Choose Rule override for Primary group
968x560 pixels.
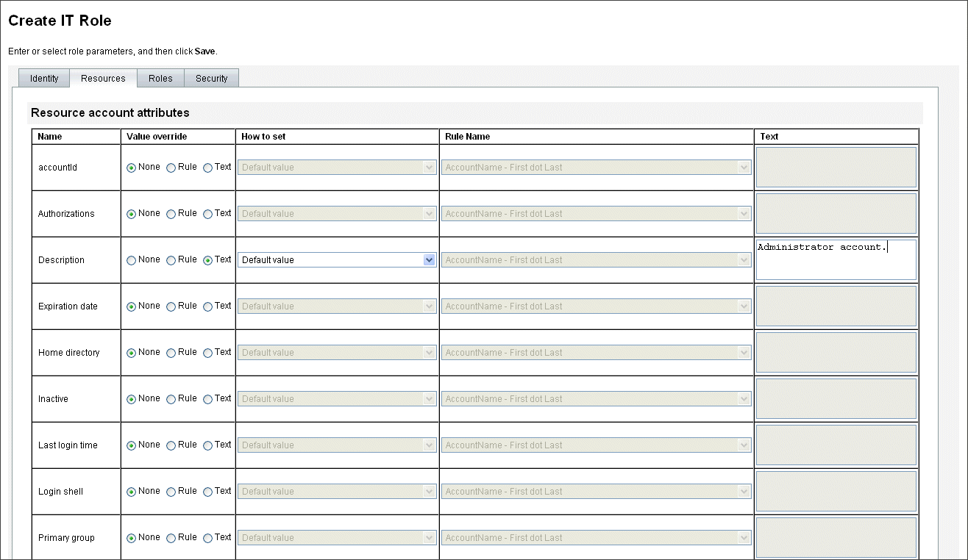click(x=171, y=538)
